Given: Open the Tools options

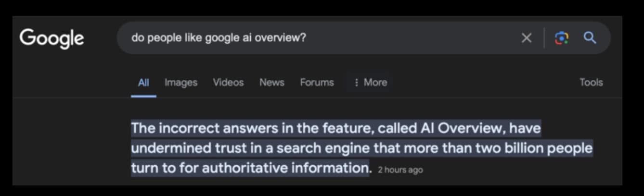Looking at the screenshot, I should [x=591, y=83].
